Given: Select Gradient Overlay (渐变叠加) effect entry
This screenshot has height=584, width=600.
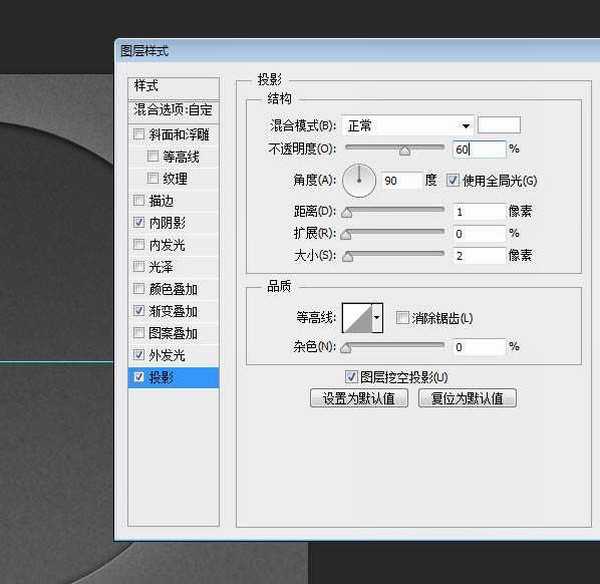Looking at the screenshot, I should pos(173,311).
